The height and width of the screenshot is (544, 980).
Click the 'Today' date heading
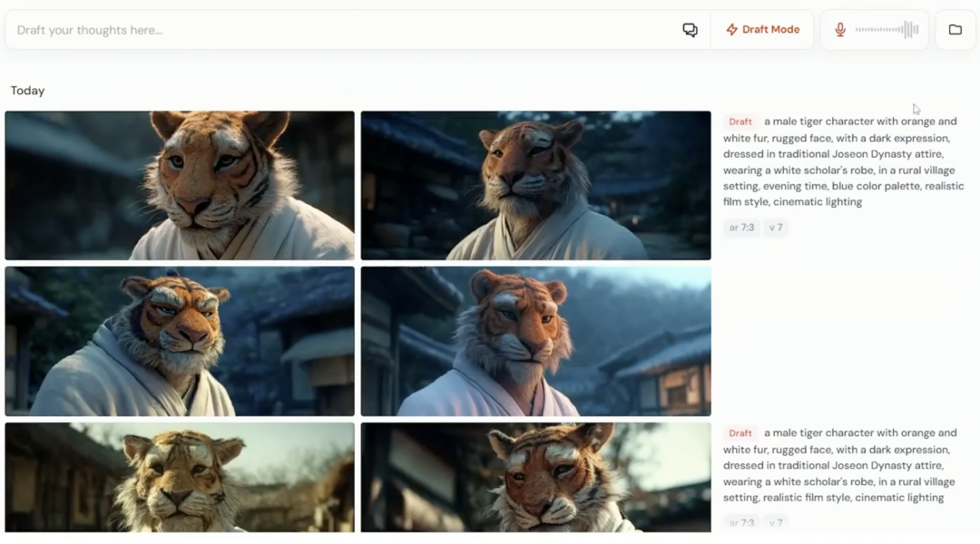27,91
